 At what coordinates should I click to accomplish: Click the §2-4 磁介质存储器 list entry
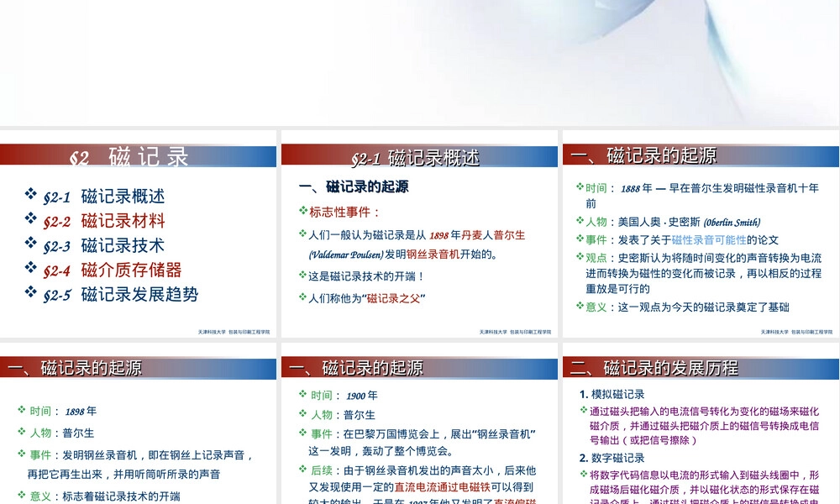[x=113, y=270]
